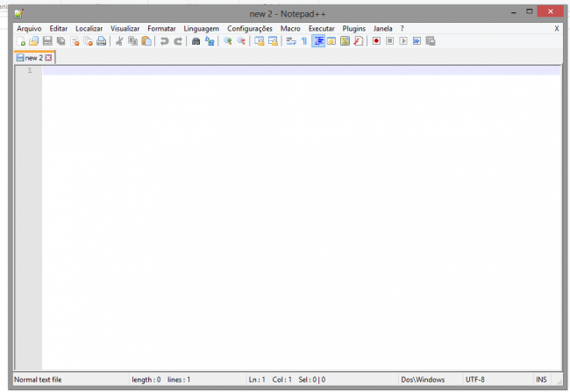Start macro recording with red dot icon

click(x=376, y=41)
